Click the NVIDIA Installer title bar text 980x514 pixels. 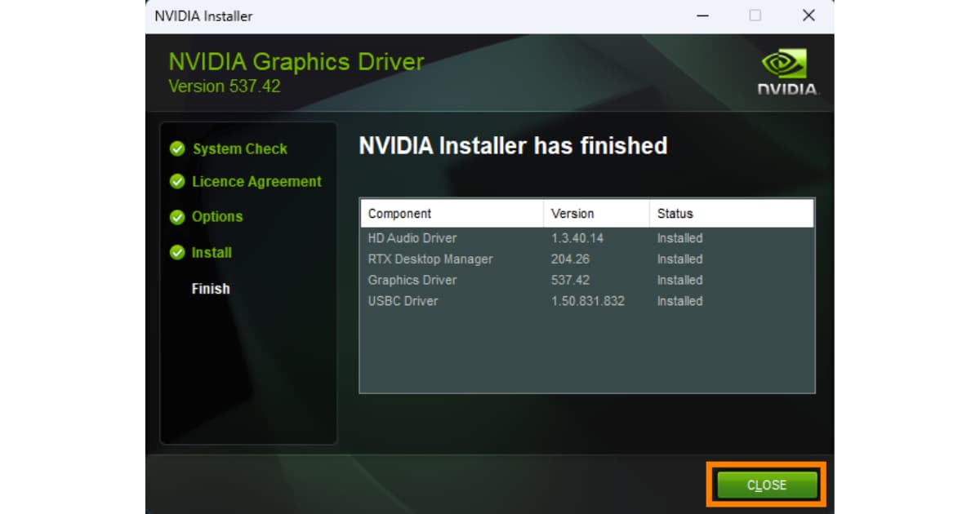203,16
